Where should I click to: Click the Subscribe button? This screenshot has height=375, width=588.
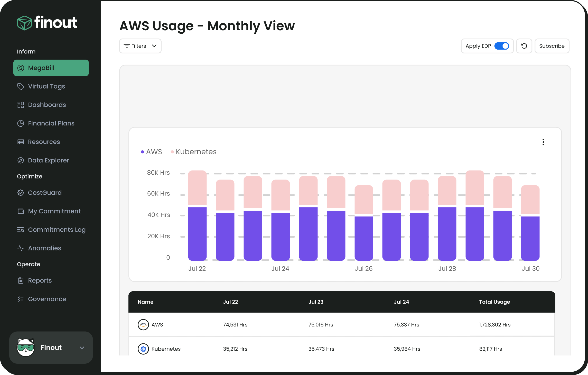[552, 46]
